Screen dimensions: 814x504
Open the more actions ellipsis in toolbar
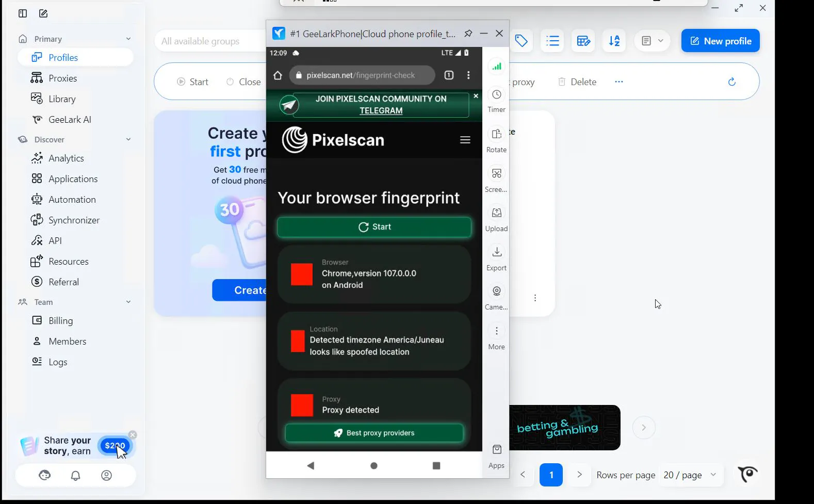click(619, 82)
